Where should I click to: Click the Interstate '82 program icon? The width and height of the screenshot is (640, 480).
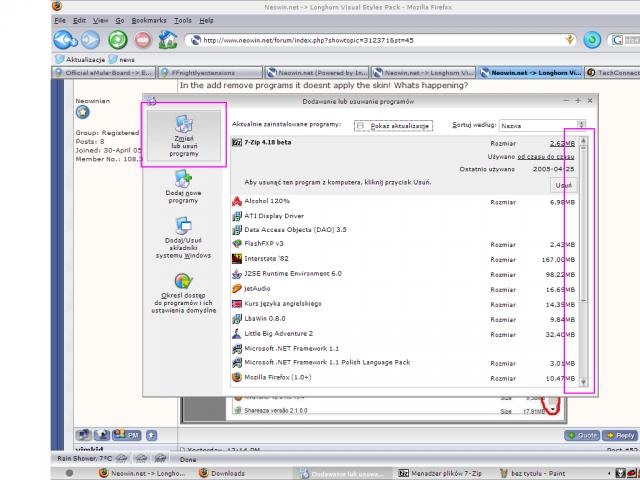(237, 259)
